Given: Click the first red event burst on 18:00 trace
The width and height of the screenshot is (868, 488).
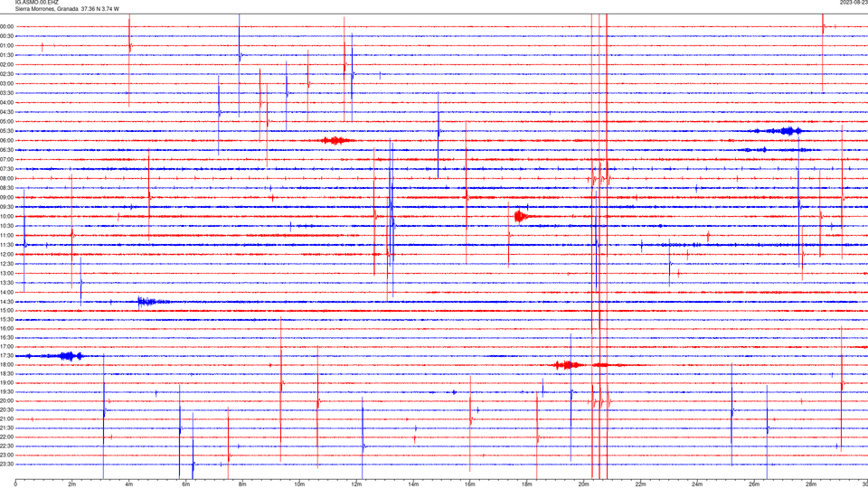Looking at the screenshot, I should [x=568, y=364].
